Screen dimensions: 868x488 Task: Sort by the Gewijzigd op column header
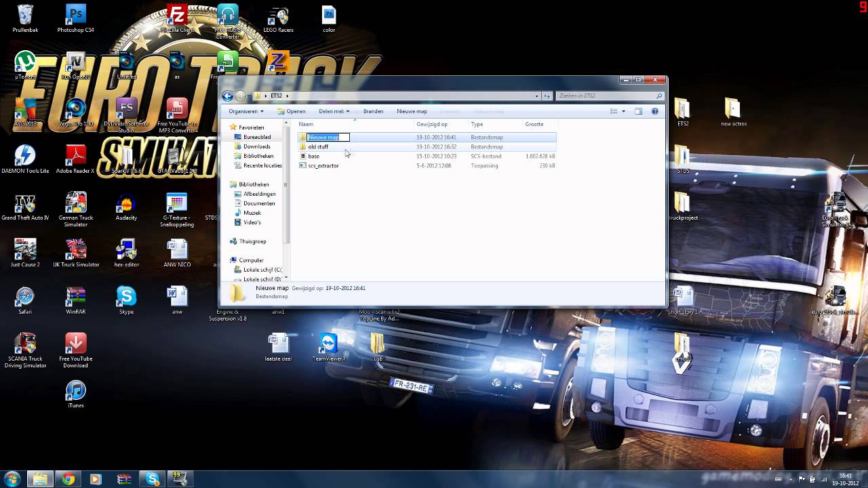tap(441, 124)
